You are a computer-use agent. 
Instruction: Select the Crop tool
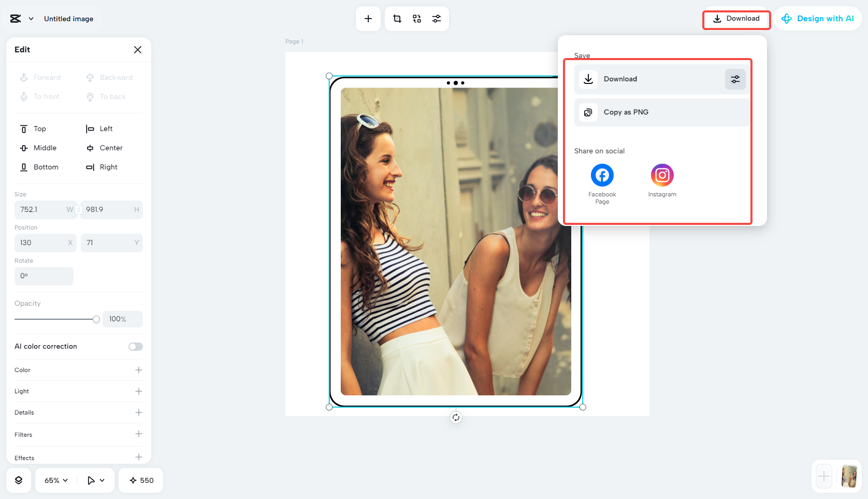(x=397, y=18)
